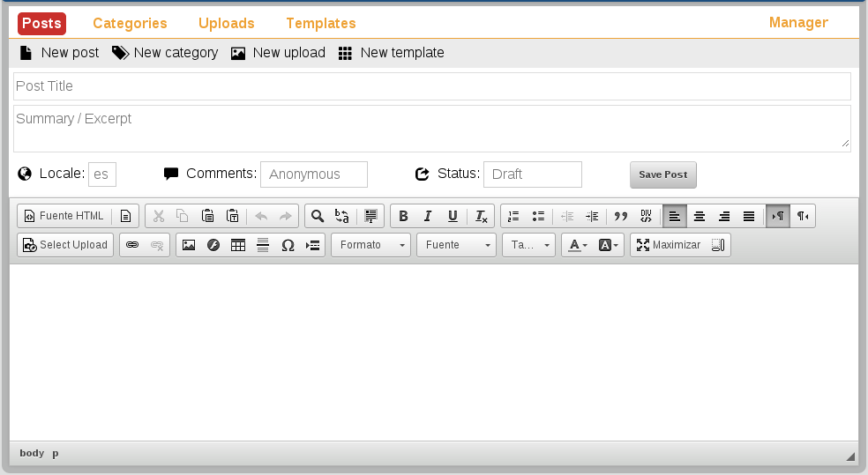
Task: Select right text alignment
Action: [724, 216]
